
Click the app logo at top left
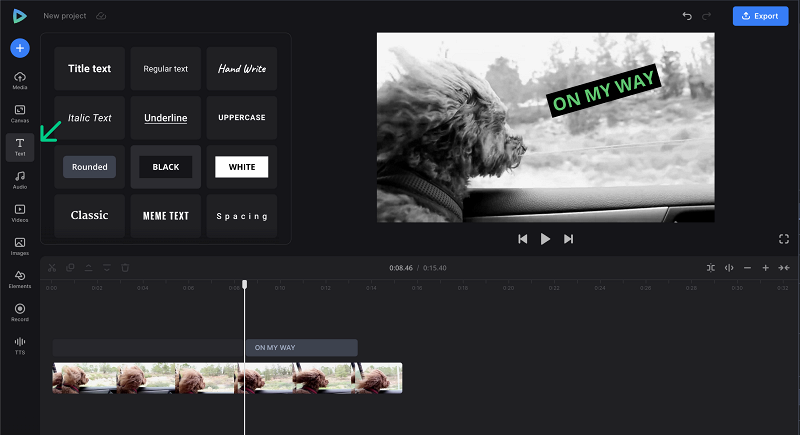pos(19,16)
